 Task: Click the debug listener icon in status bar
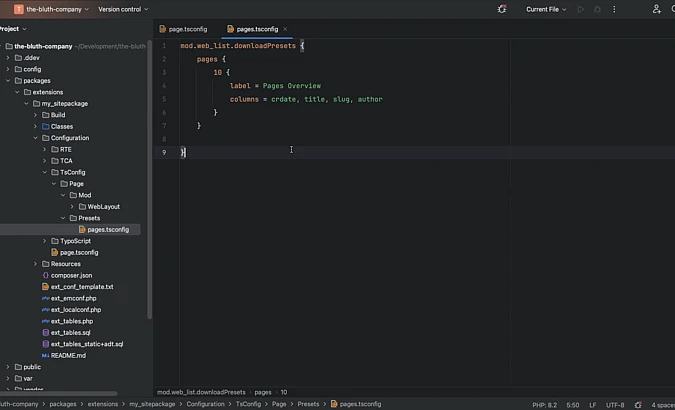pyautogui.click(x=636, y=404)
